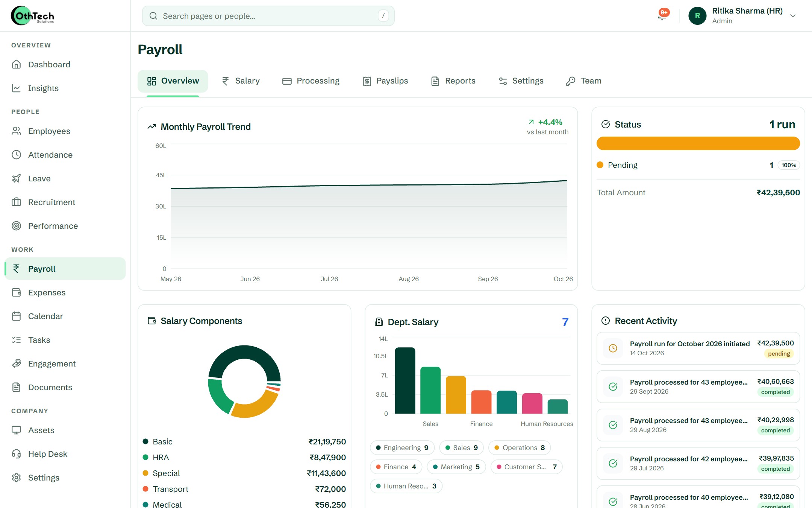Open the Reports tab
Viewport: 812px width, 508px height.
click(x=453, y=81)
